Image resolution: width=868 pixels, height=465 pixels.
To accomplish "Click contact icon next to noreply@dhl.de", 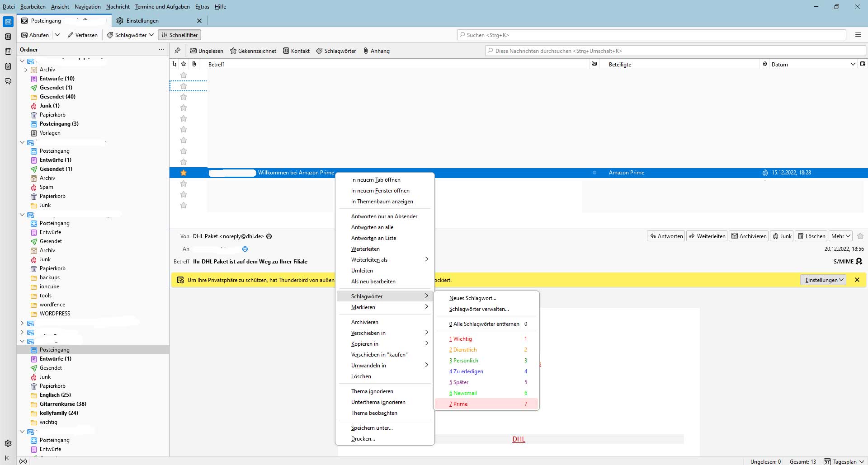I will 269,236.
